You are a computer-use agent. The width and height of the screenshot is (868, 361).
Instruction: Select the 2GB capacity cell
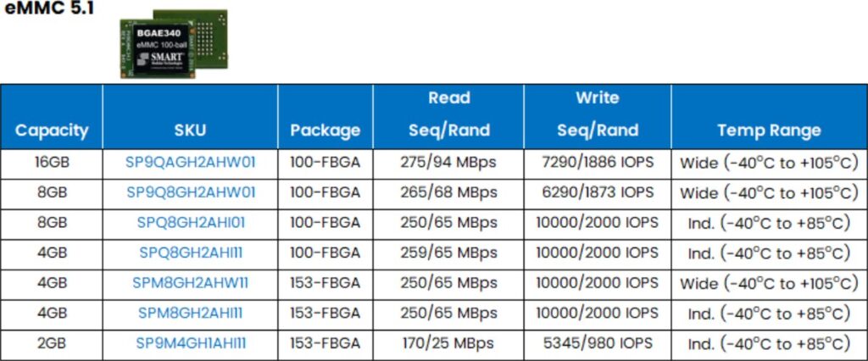[x=51, y=343]
